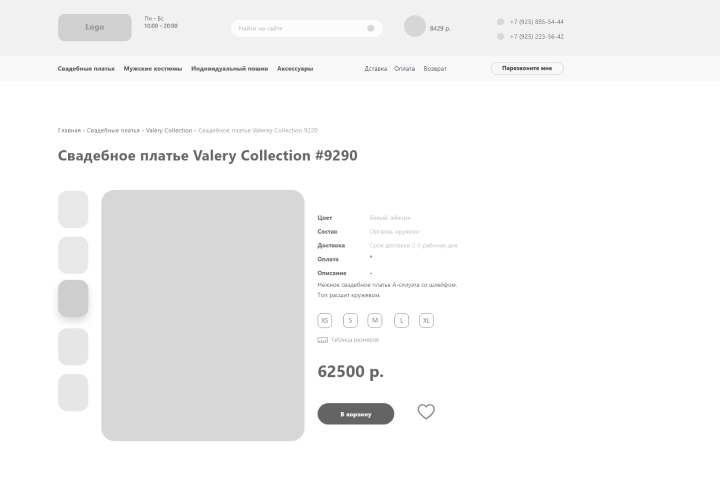Click the Перезвоните мне button

tap(527, 68)
